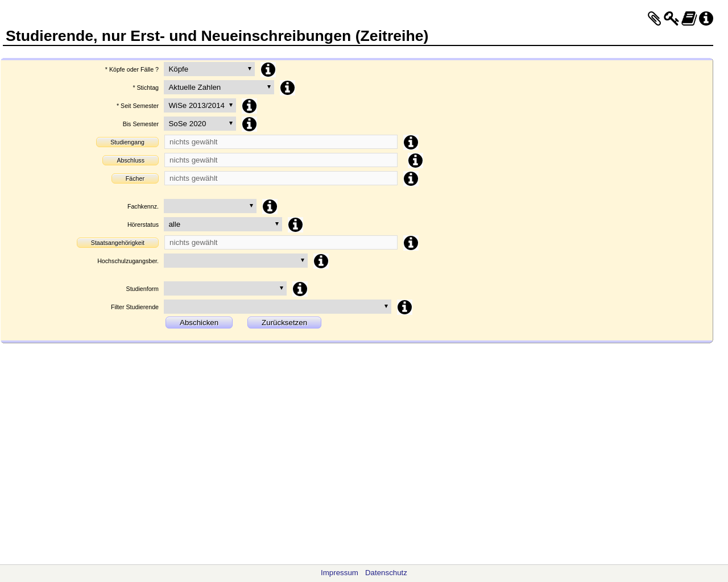This screenshot has height=582, width=728.
Task: Open the Hörerstatus dropdown
Action: 223,225
